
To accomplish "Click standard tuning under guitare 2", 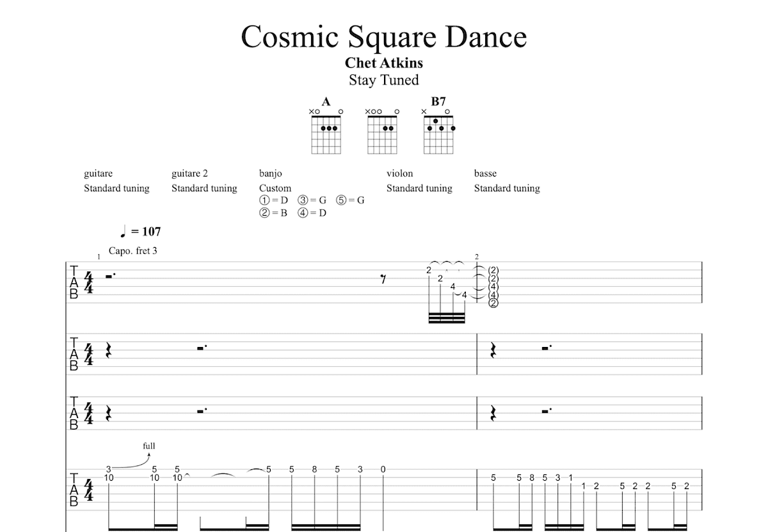I will (204, 188).
